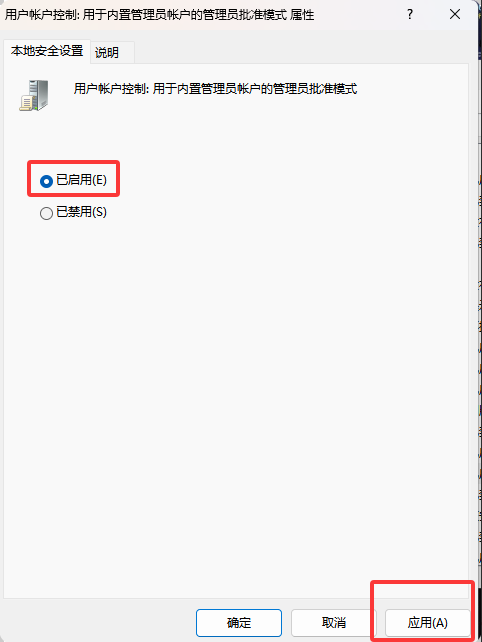482x642 pixels.
Task: Click the empty circle of 已禁用 option
Action: pyautogui.click(x=46, y=213)
